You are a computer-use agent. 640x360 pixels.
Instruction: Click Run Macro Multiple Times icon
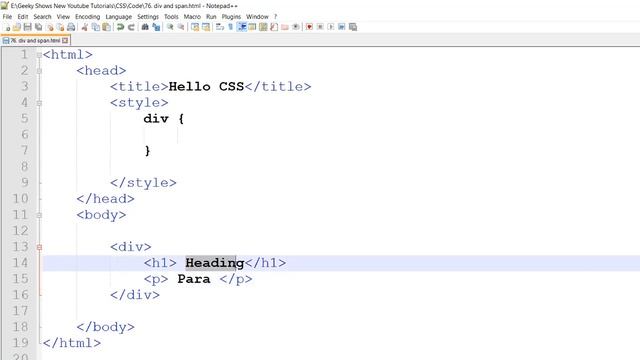[x=342, y=27]
